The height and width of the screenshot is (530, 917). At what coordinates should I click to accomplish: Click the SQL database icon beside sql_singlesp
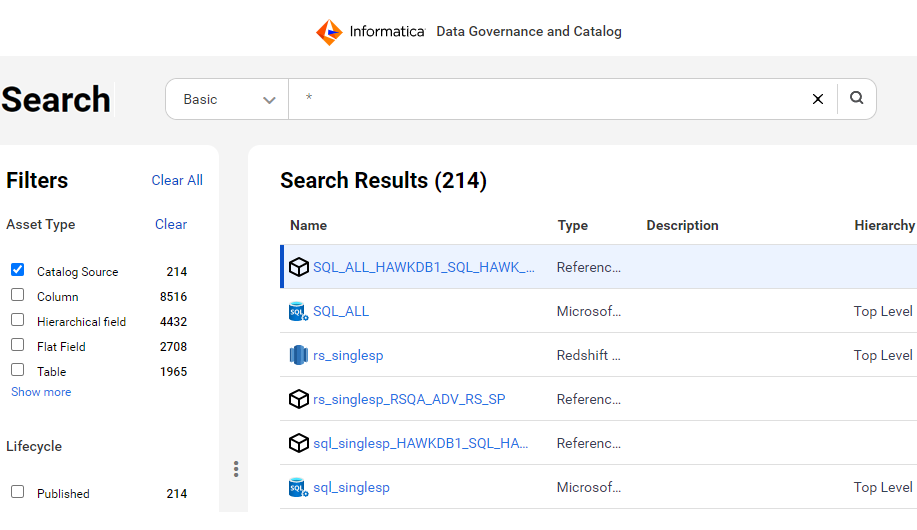pyautogui.click(x=299, y=487)
